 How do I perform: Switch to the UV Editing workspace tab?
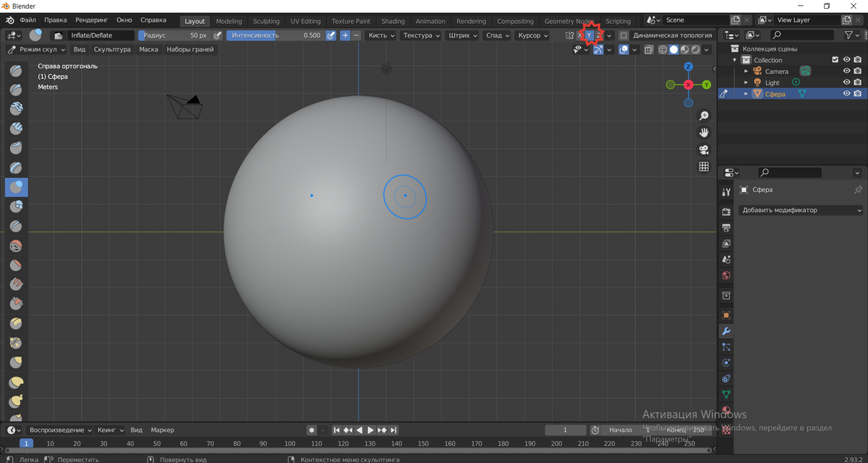click(x=305, y=21)
